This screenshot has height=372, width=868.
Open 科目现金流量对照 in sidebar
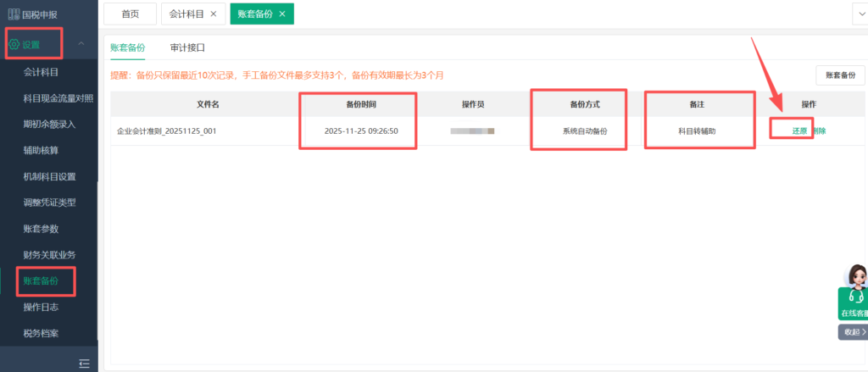tap(58, 98)
